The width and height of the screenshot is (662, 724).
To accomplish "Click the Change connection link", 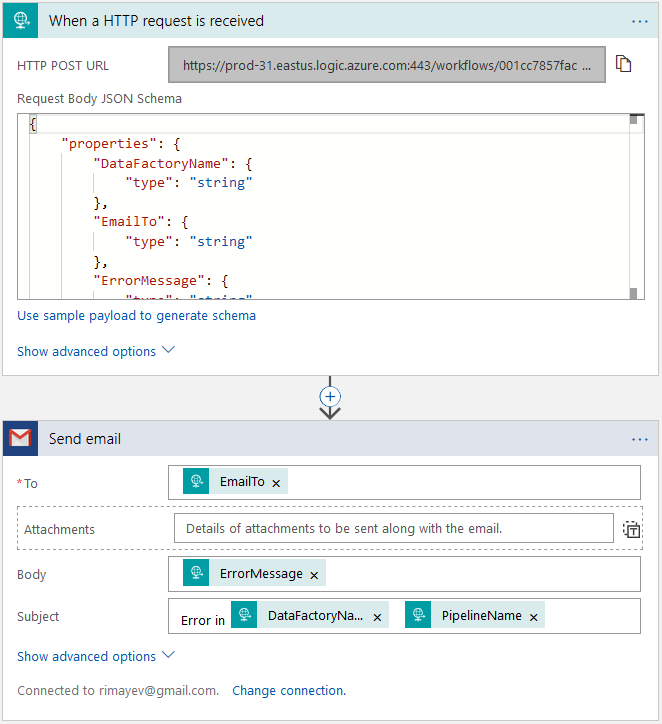I will [288, 690].
